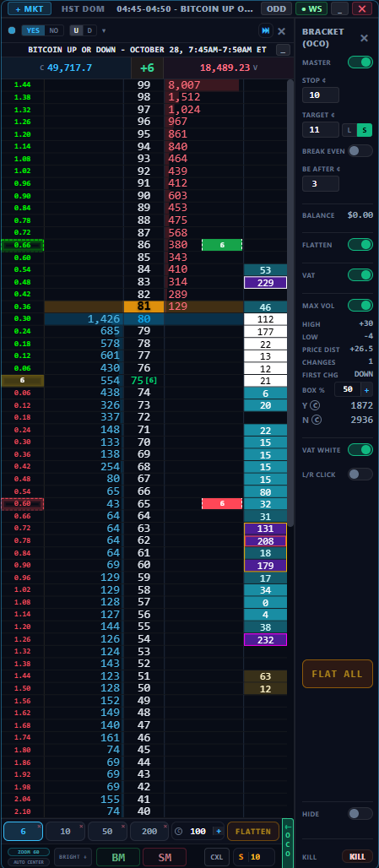Click the plus icon beside Box % value
The image size is (379, 868).
click(367, 389)
